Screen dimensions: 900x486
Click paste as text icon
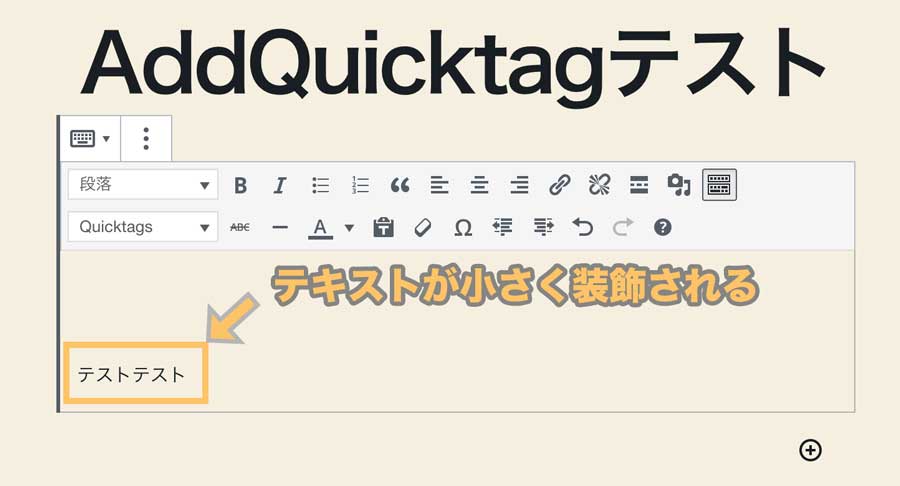(383, 227)
